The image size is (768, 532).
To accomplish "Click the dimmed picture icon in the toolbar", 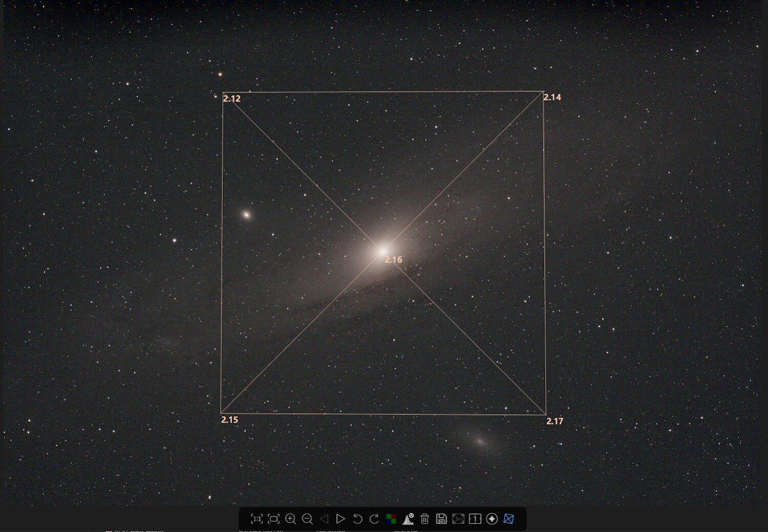I will click(458, 519).
